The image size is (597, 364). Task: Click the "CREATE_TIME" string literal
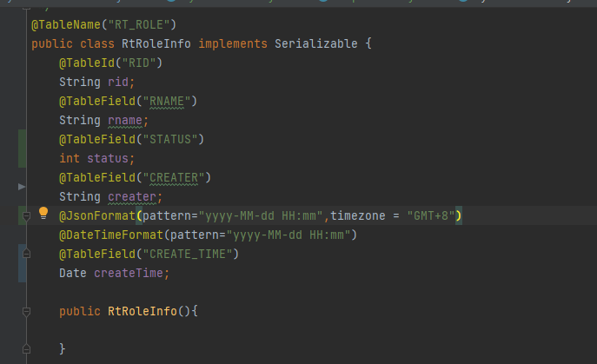188,254
